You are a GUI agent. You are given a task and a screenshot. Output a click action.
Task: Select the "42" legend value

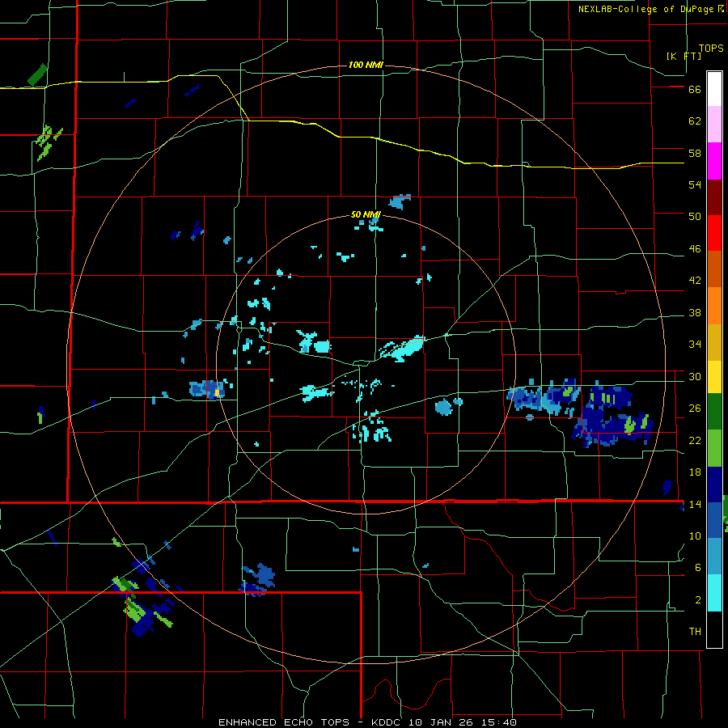click(x=695, y=281)
